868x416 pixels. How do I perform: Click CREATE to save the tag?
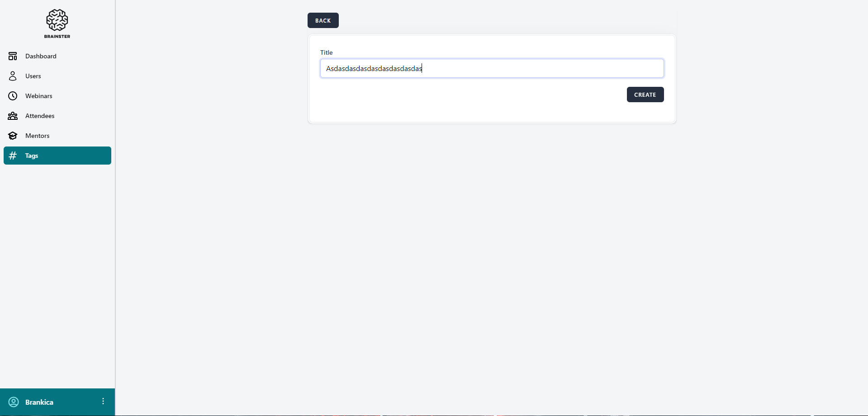click(x=645, y=95)
